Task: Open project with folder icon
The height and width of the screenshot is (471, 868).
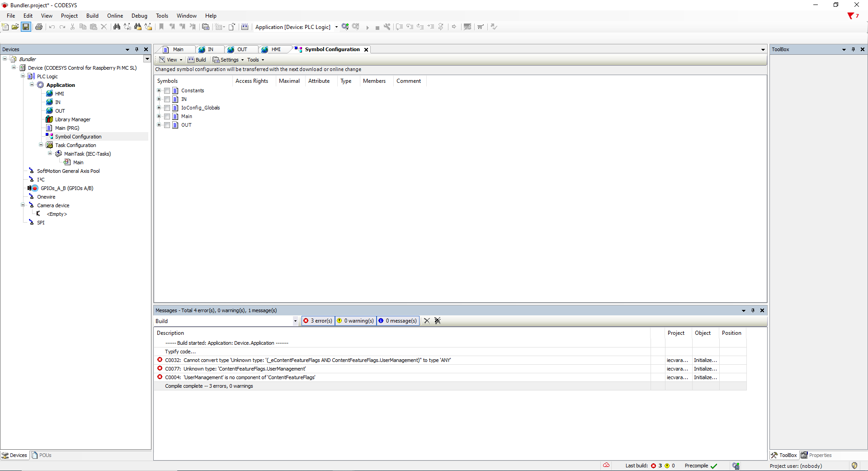Action: point(15,27)
